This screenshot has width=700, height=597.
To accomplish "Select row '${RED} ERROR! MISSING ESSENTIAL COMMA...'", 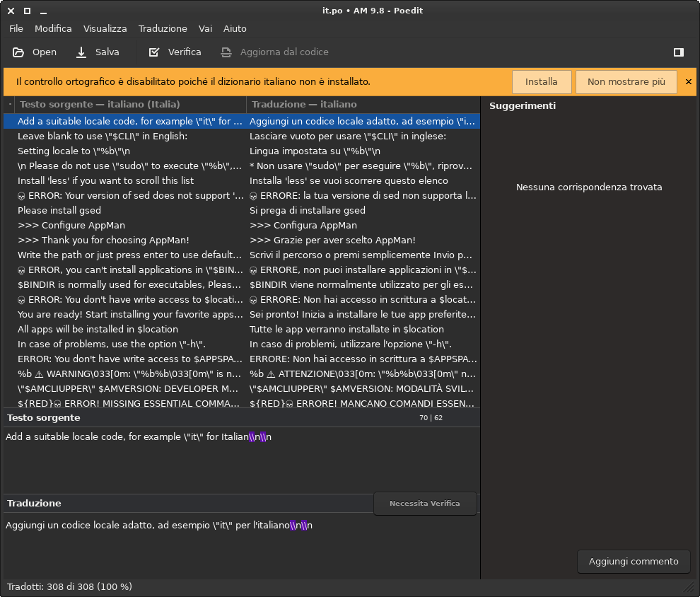I will tap(242, 402).
